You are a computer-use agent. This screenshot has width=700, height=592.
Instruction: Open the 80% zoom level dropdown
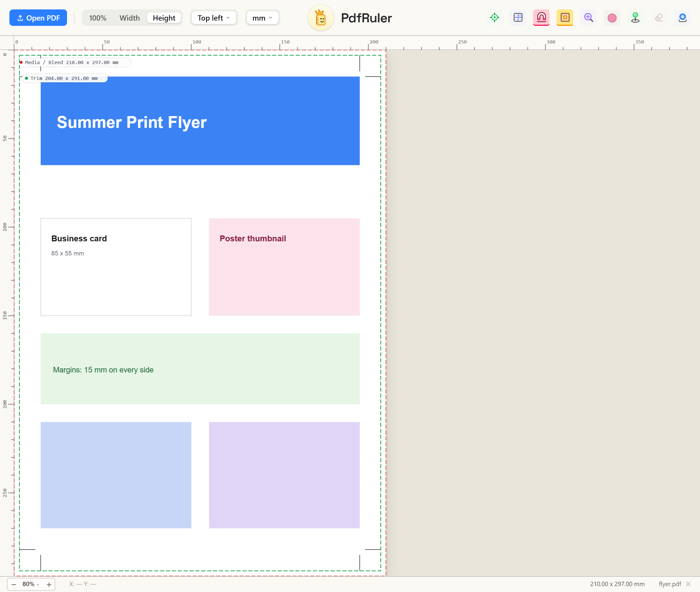point(31,584)
